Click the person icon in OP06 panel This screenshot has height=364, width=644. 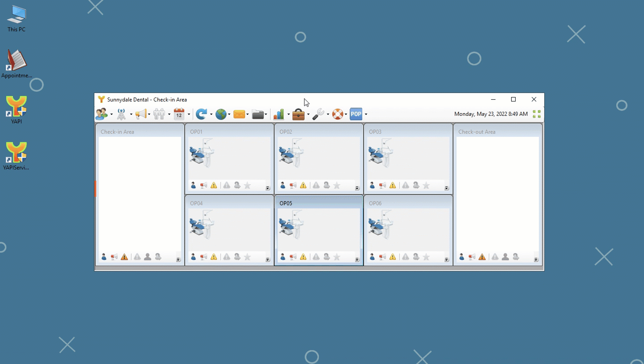click(x=372, y=257)
